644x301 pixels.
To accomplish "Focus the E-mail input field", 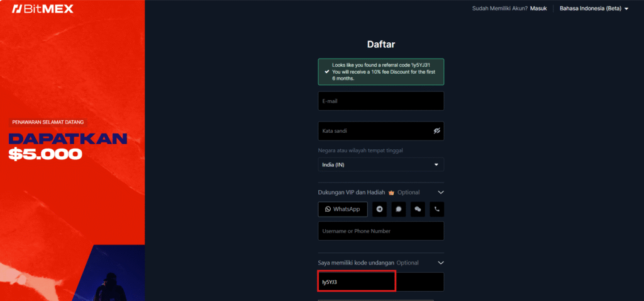I will 380,101.
